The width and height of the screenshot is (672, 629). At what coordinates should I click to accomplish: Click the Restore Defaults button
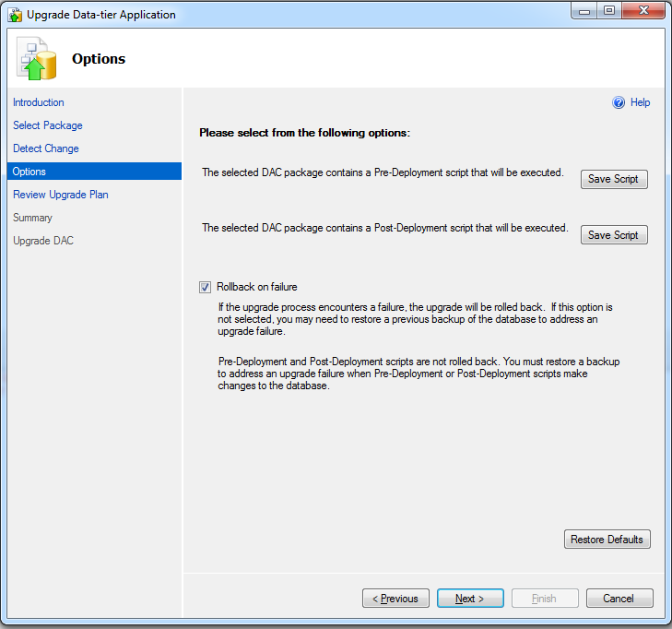tap(607, 540)
